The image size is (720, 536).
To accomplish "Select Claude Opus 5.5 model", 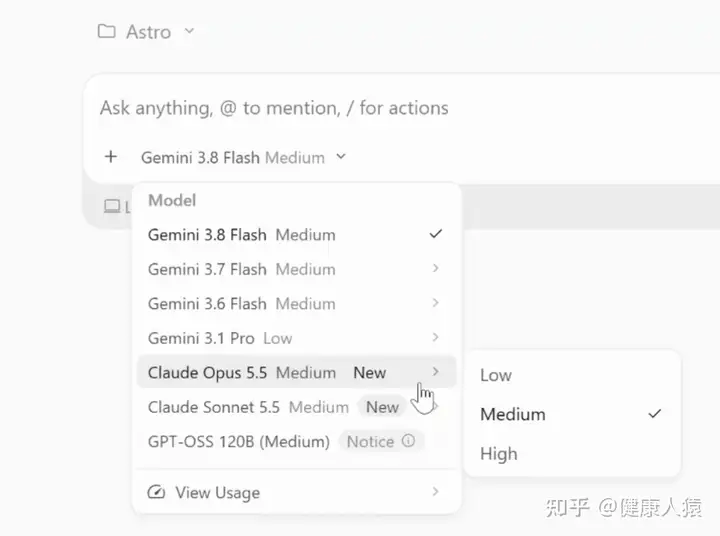I will tap(296, 372).
